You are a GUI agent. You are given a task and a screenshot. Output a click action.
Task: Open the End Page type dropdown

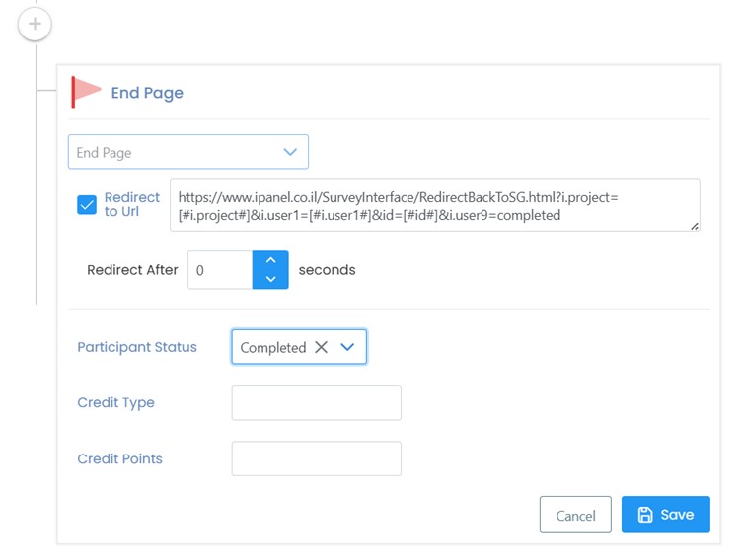188,152
